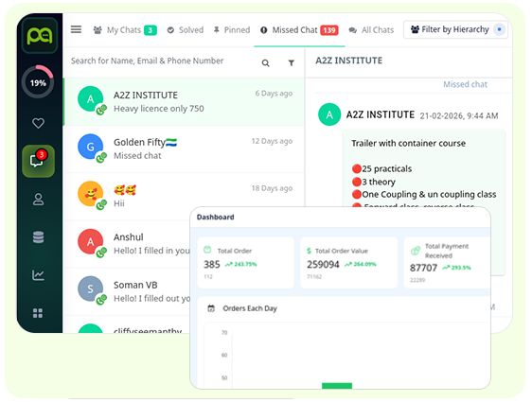Click the One Coupling & un coupling class line
This screenshot has height=402, width=532.
click(x=424, y=195)
